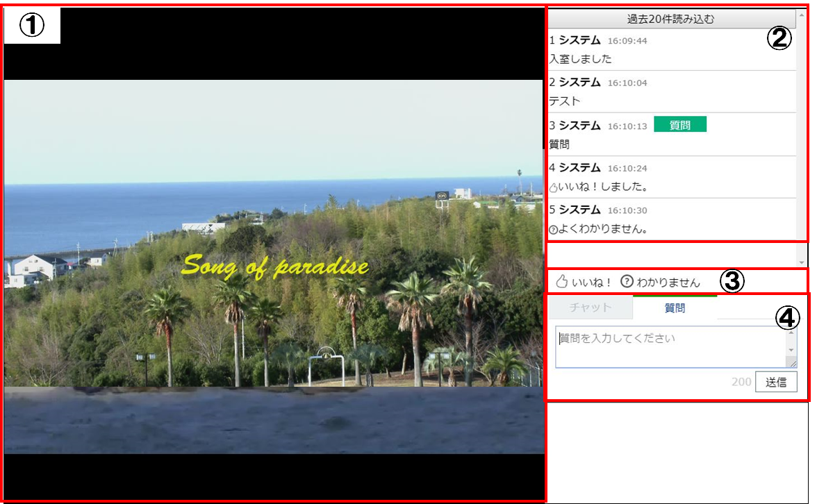Click the thumbs-up icon in message 4
Image resolution: width=817 pixels, height=504 pixels.
(553, 187)
